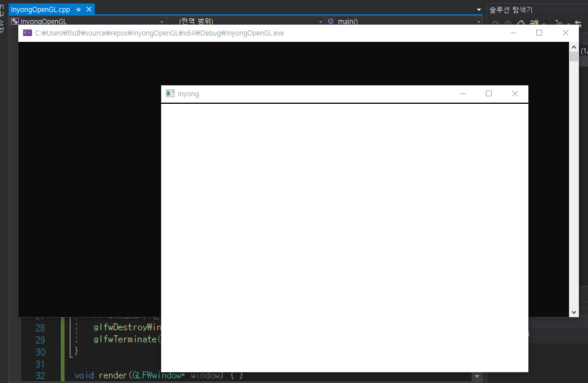Close the InyongOpenGL.exe console window
The height and width of the screenshot is (383, 588).
coord(566,33)
